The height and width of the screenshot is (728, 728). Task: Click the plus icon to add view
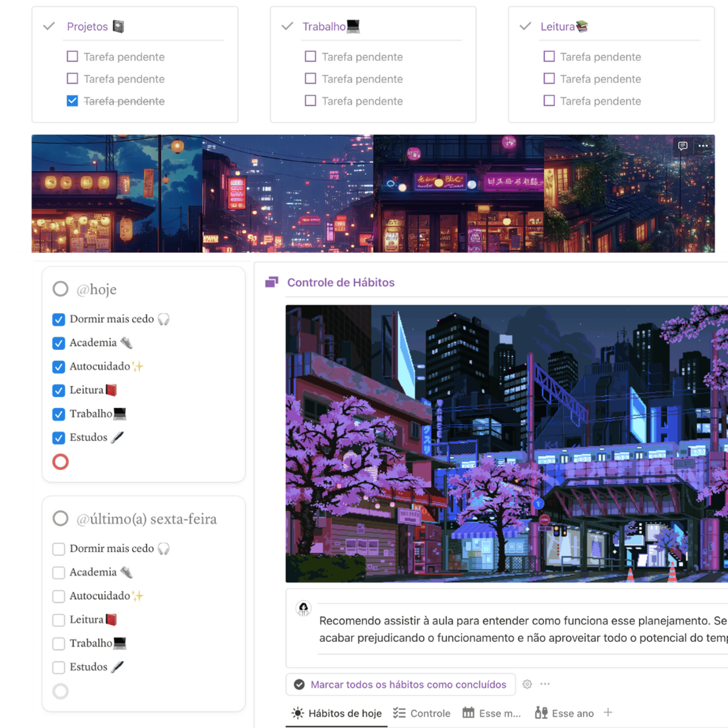[608, 712]
